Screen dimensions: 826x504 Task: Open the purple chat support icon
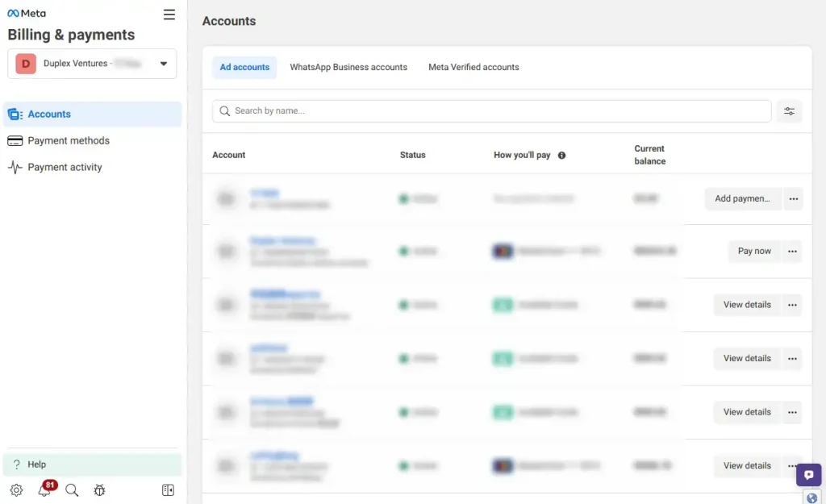(x=808, y=475)
